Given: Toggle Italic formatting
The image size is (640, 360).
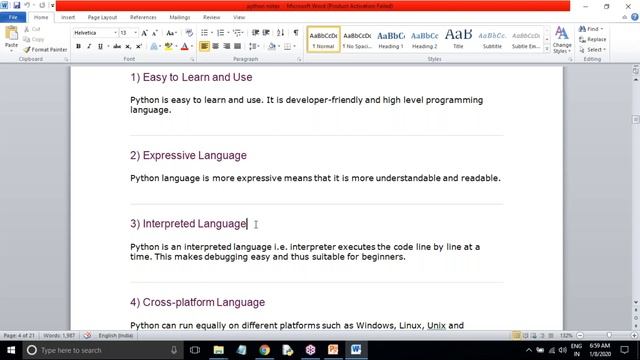Looking at the screenshot, I should [89, 47].
